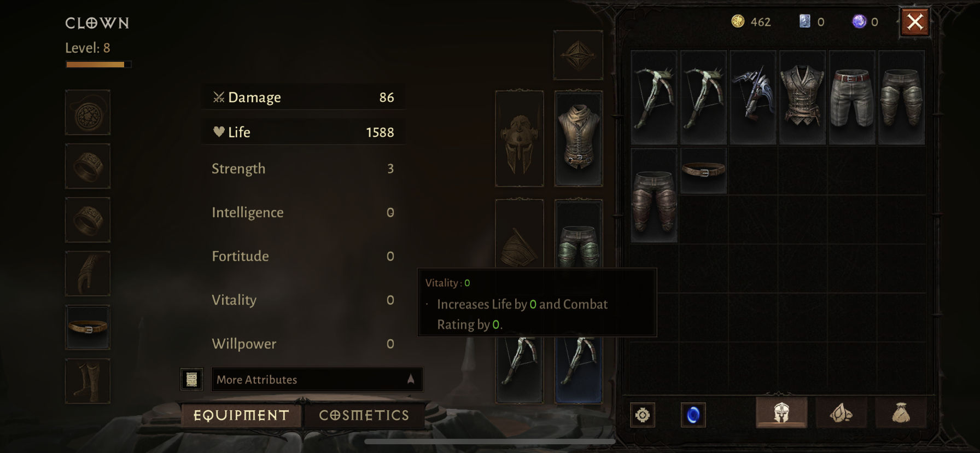Click the gear settings icon below inventory
The height and width of the screenshot is (453, 980).
pos(643,415)
